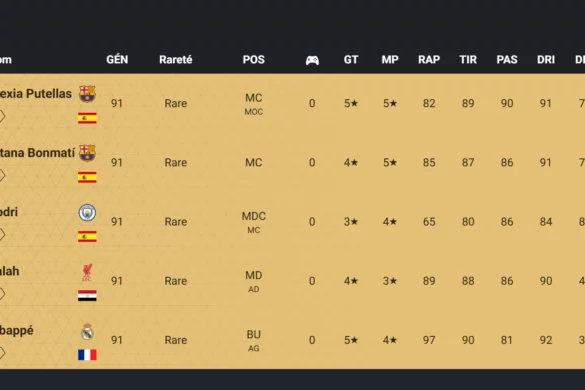This screenshot has width=585, height=390.
Task: Click FC Barcelona crest beside Alexia Putellas
Action: tap(87, 94)
